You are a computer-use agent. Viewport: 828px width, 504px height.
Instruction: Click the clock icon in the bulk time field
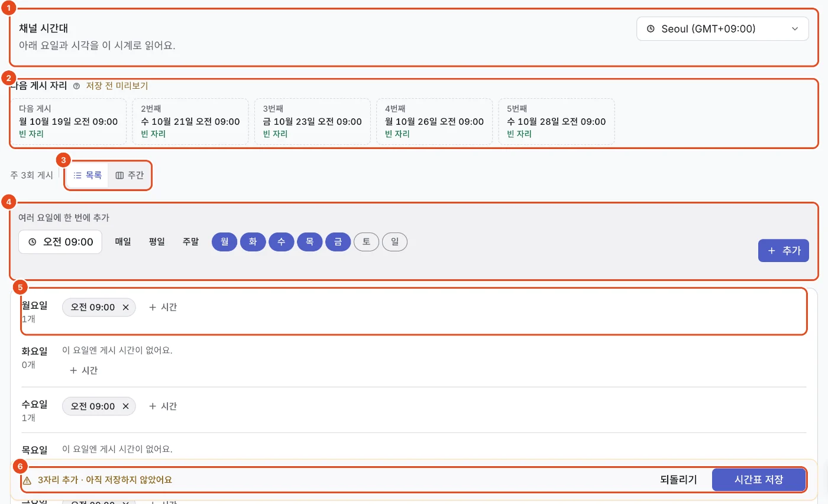(33, 242)
